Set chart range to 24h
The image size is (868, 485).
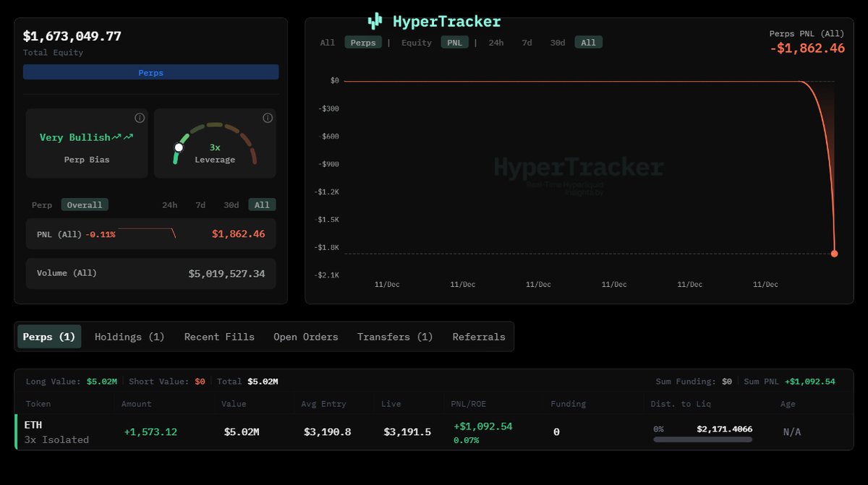(496, 43)
